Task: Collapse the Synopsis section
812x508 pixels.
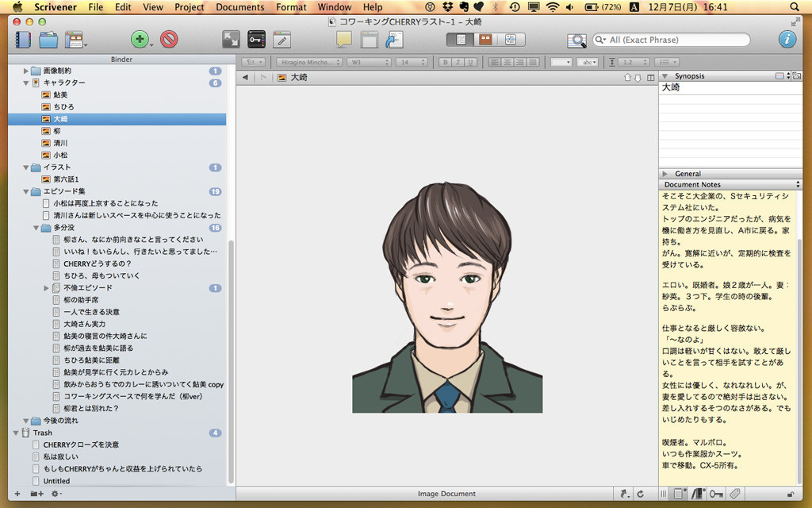Action: pyautogui.click(x=665, y=75)
